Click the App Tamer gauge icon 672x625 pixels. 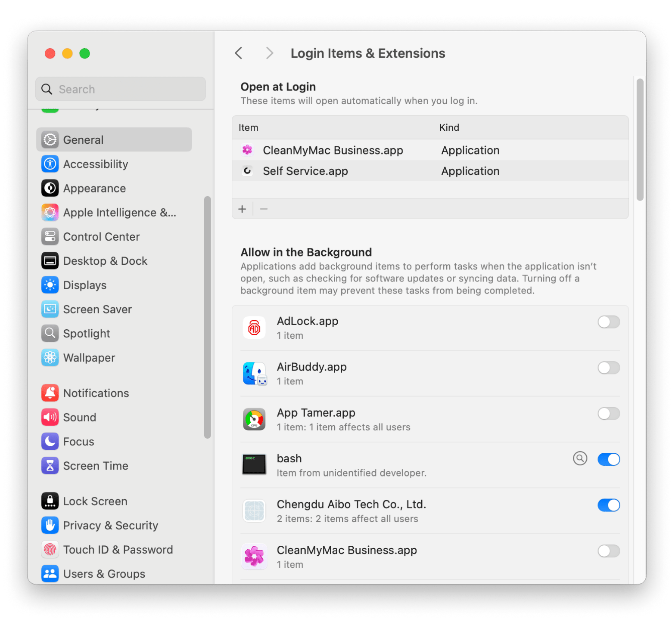tap(254, 420)
